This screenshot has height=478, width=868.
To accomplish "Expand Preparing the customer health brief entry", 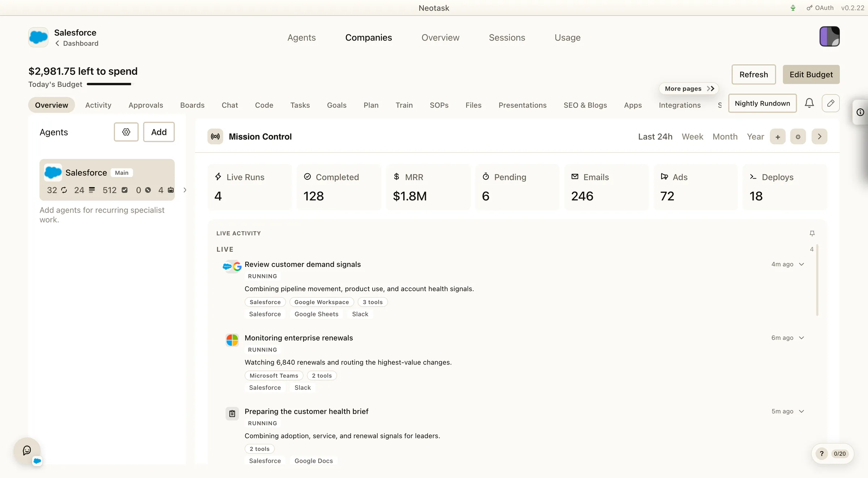I will pyautogui.click(x=801, y=411).
